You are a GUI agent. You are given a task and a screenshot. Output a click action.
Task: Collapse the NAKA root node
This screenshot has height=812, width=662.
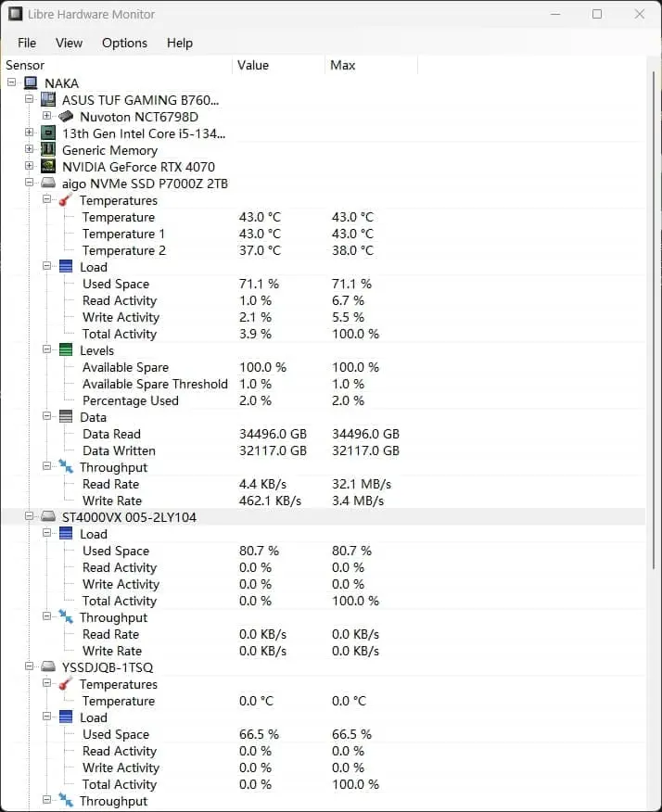(x=11, y=82)
